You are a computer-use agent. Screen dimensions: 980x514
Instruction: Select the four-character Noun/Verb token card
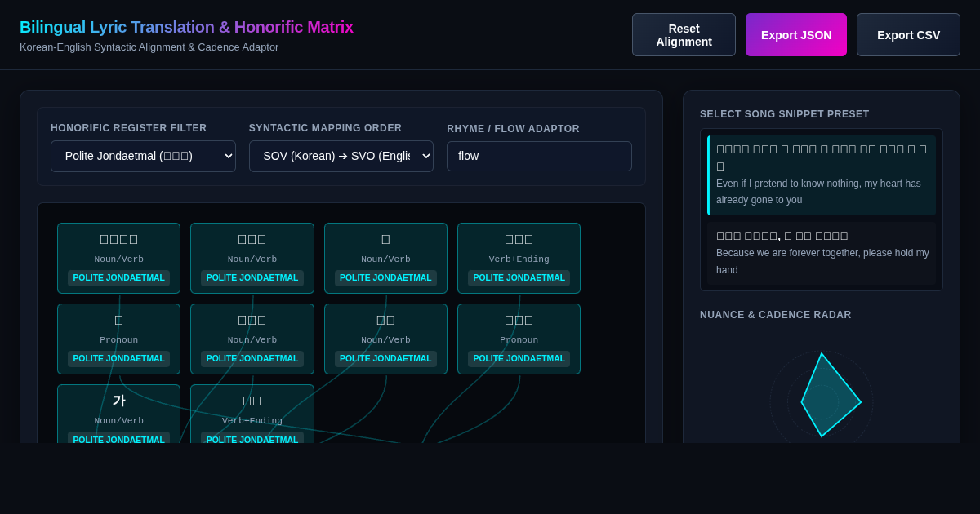[x=119, y=258]
